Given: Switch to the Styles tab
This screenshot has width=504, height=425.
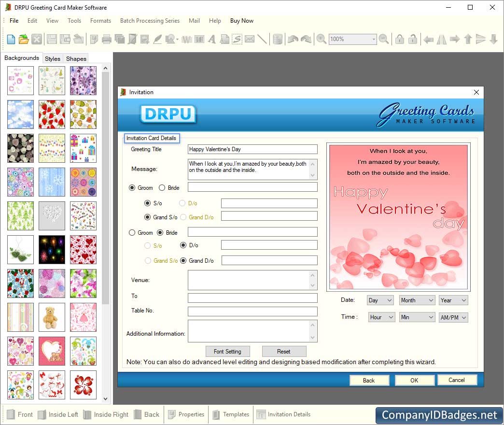Looking at the screenshot, I should pyautogui.click(x=53, y=59).
